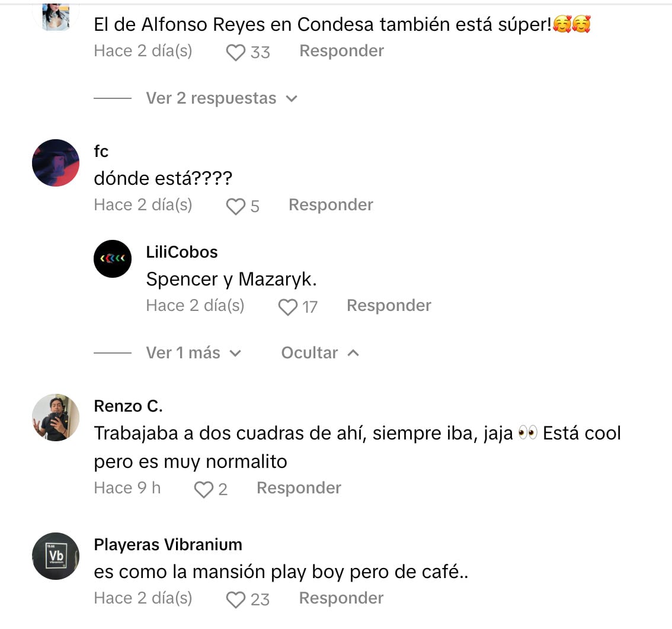Reply to the Alfonso Reyes Condesa comment
This screenshot has height=629, width=672.
[341, 51]
